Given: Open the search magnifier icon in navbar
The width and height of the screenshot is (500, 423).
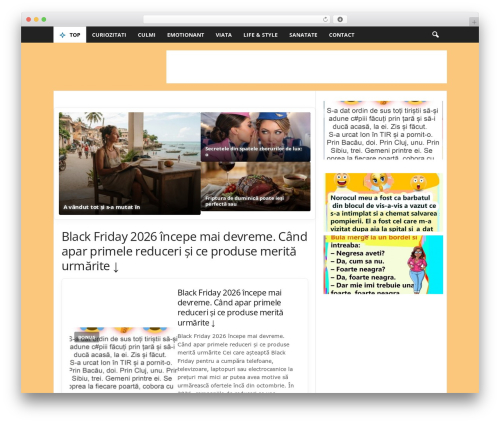Looking at the screenshot, I should pos(435,34).
